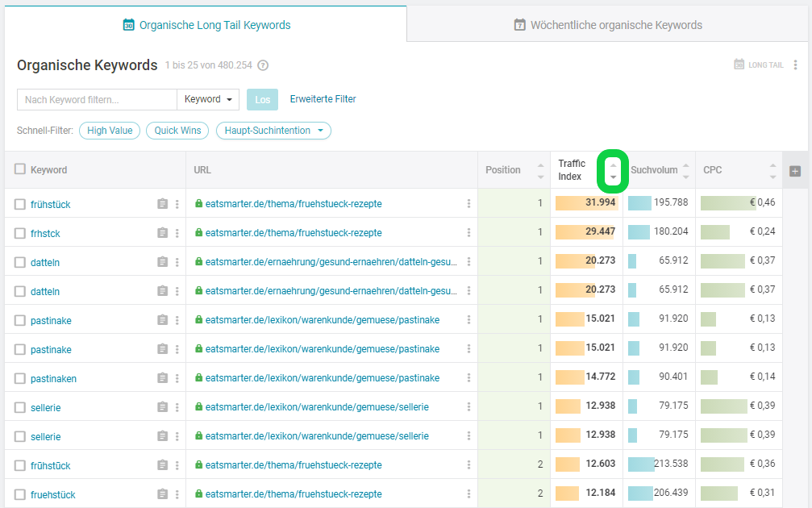Click the CPC value € 0,14
812x508 pixels.
click(762, 376)
